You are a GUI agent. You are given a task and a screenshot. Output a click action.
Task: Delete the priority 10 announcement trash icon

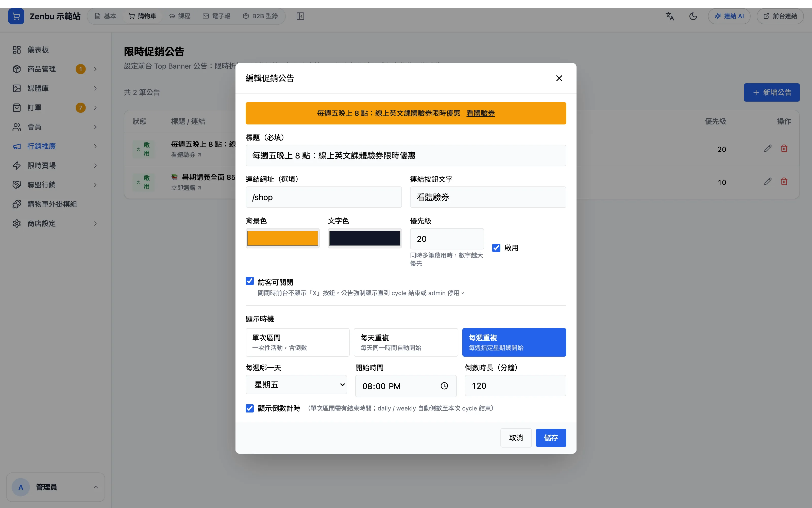[784, 181]
